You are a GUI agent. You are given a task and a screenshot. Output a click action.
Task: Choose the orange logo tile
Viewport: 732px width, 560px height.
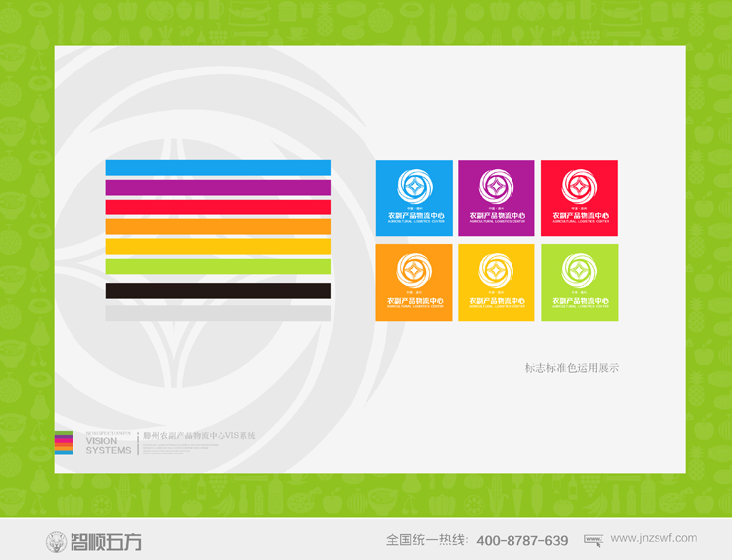click(x=414, y=282)
